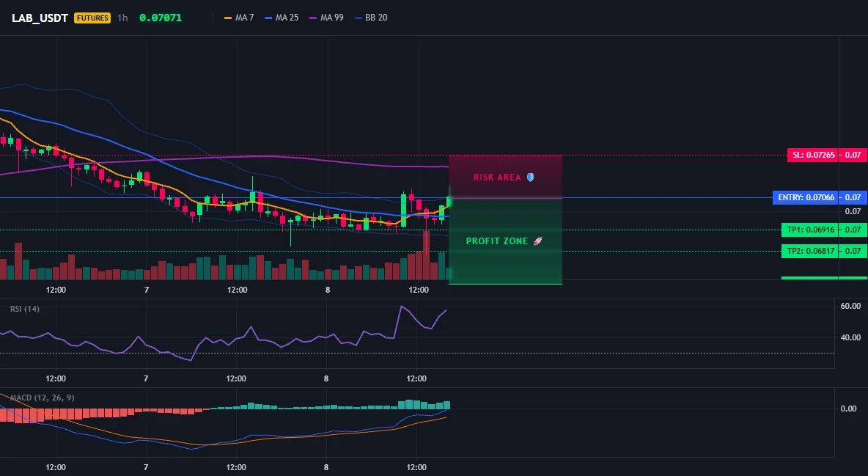Click the TP2: 0.06817 price label
Screen dimensions: 868x476
(x=810, y=251)
